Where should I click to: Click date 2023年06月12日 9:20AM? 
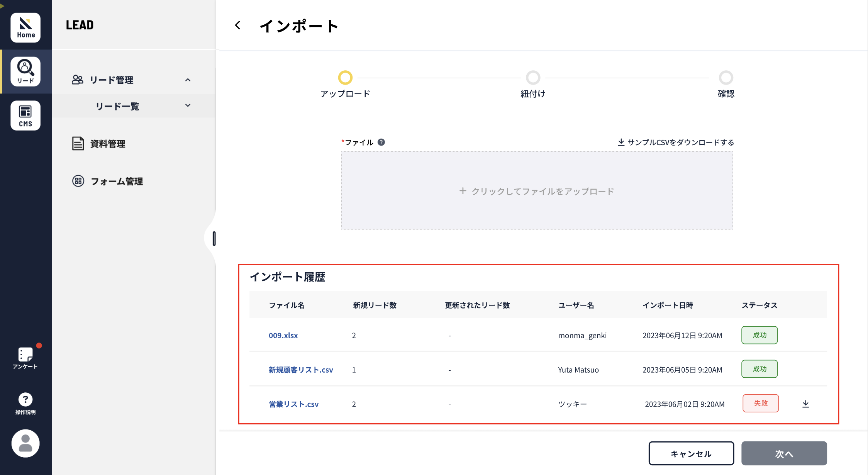click(x=682, y=335)
